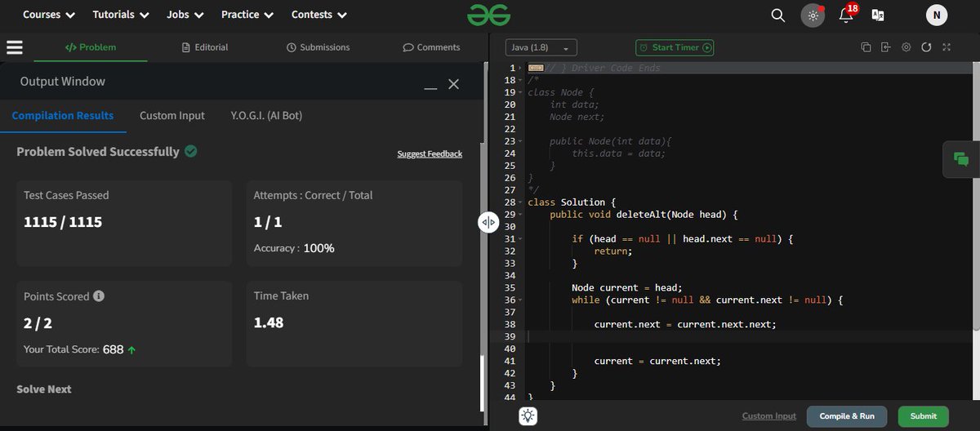Click the Suggest Feedback link
Screen dimensions: 980x431
click(x=430, y=153)
